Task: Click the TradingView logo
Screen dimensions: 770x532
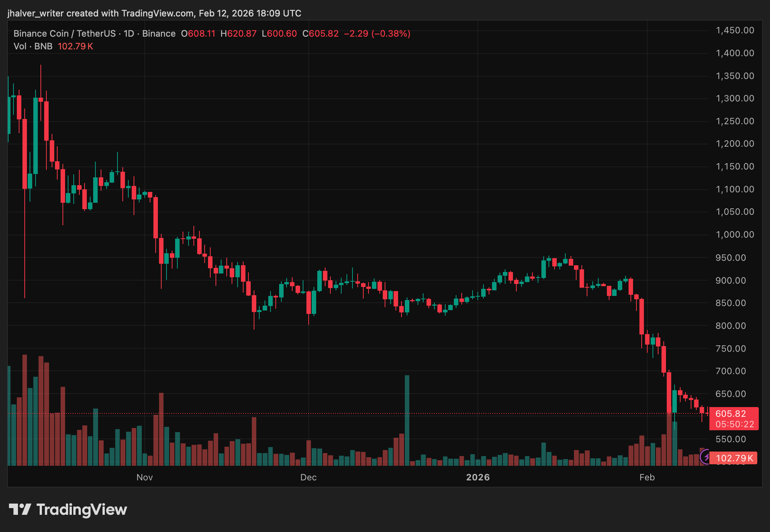Action: [68, 510]
